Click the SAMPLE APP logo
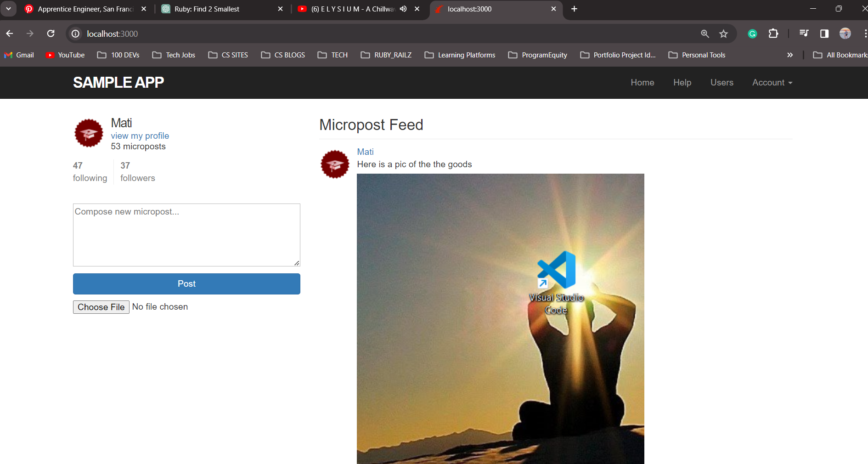Image resolution: width=868 pixels, height=464 pixels. tap(118, 82)
